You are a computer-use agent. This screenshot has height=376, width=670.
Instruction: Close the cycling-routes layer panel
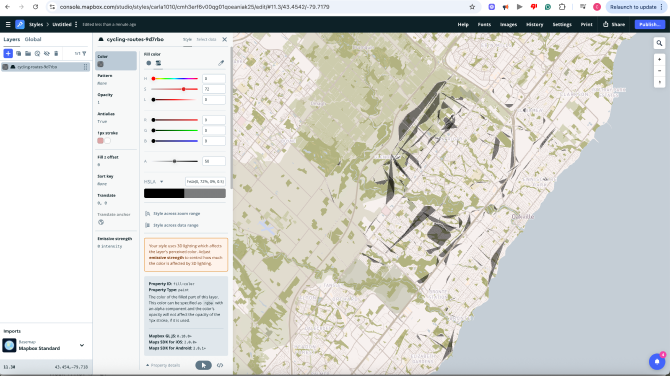click(x=224, y=39)
